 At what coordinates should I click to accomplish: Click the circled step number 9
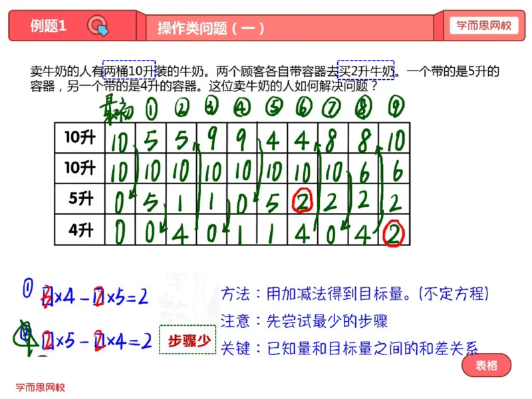coord(396,106)
